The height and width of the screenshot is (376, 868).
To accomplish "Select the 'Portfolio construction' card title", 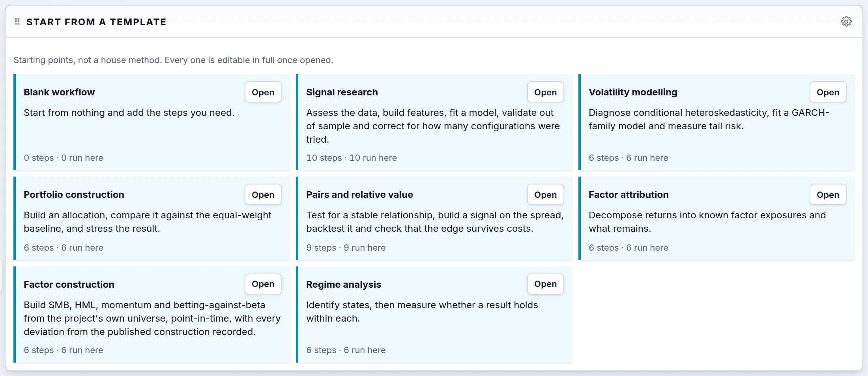I will pos(74,195).
